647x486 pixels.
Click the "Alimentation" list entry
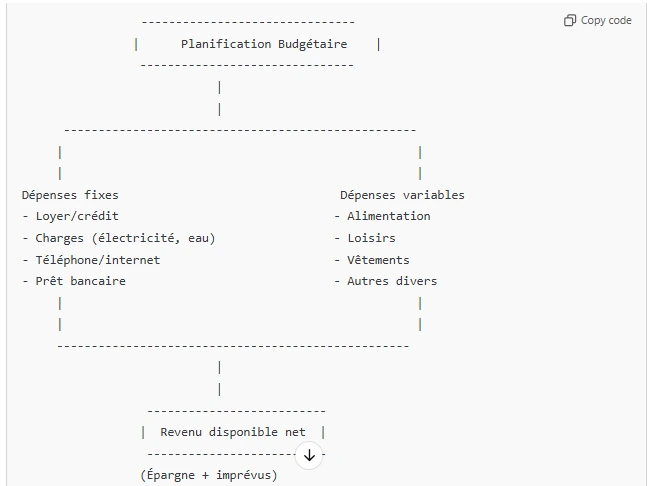[389, 216]
